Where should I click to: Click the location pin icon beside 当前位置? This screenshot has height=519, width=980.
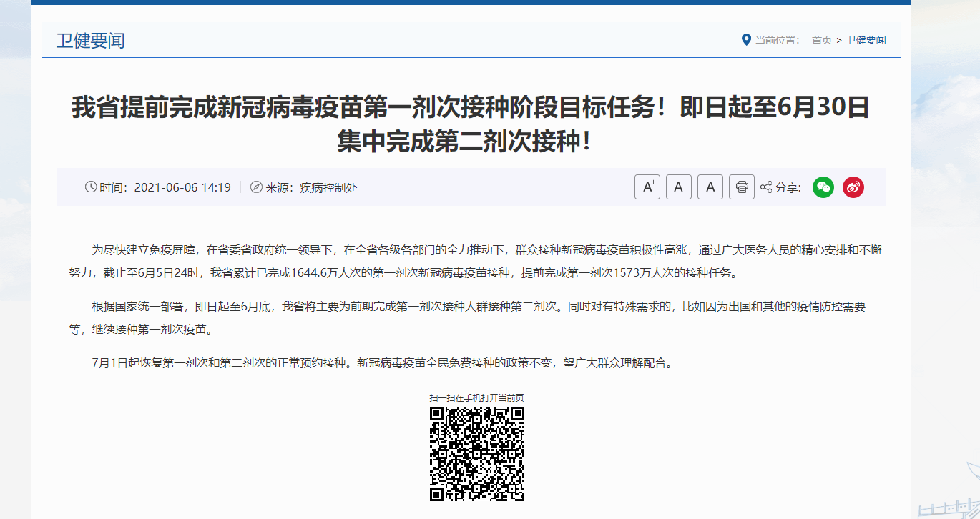point(745,40)
